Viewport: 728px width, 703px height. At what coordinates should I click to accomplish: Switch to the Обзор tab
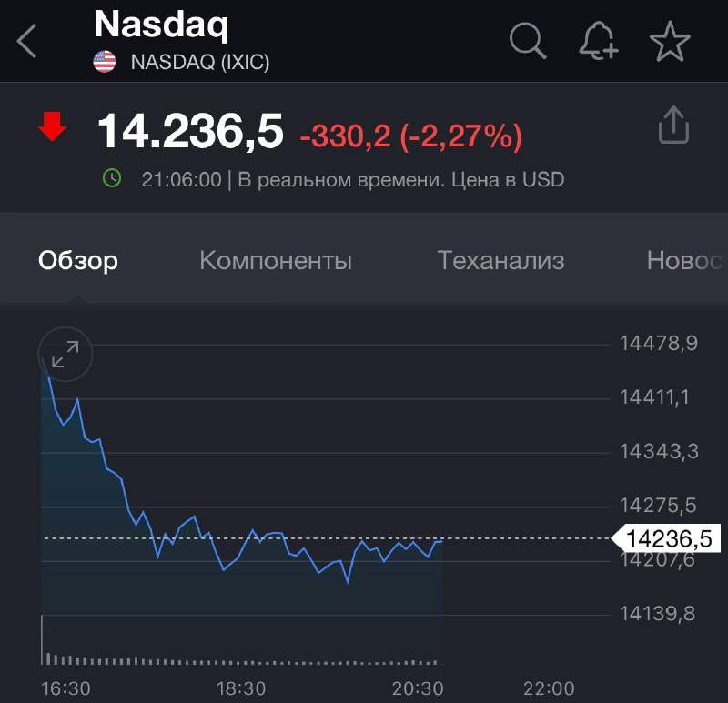[x=78, y=261]
